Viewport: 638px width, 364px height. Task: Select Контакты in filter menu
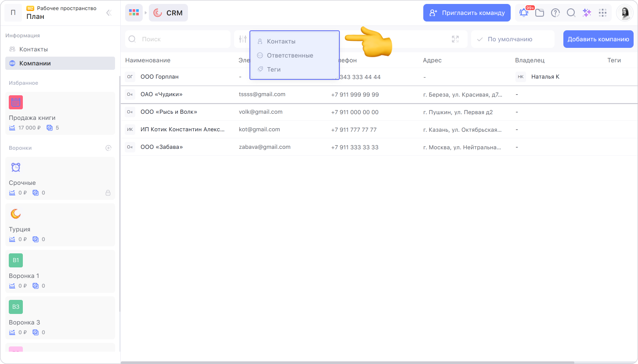(281, 41)
